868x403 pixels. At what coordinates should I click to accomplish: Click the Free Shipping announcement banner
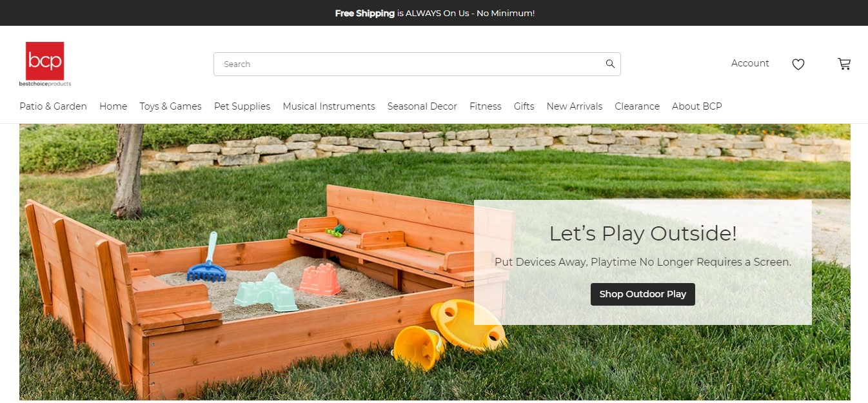(435, 13)
